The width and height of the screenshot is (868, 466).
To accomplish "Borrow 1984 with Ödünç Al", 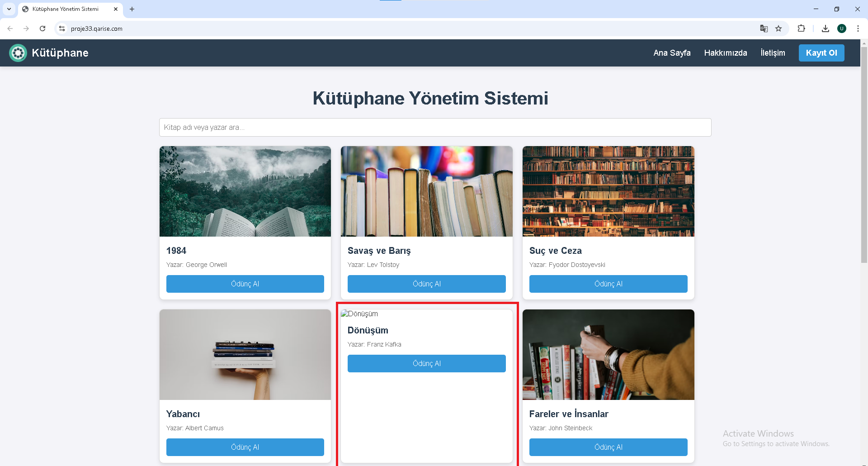I will pyautogui.click(x=245, y=284).
